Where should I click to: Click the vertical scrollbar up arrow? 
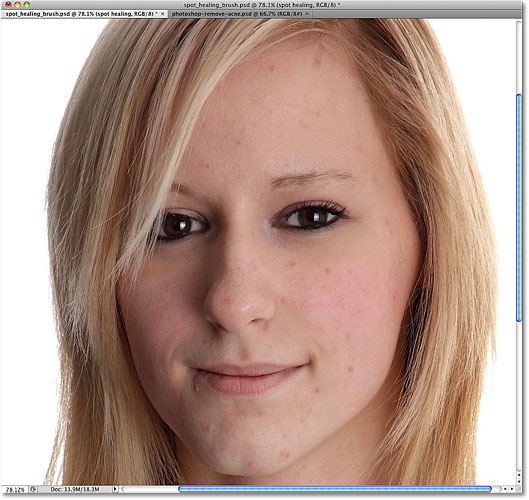click(x=519, y=475)
